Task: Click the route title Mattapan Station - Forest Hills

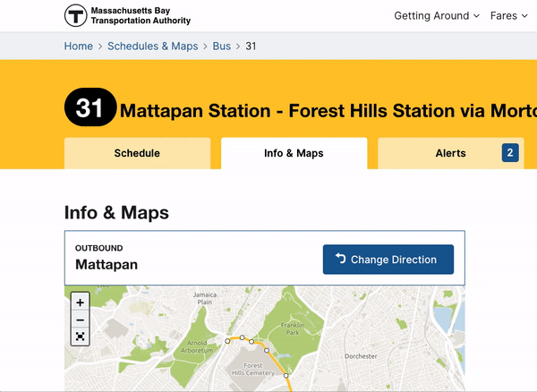Action: pos(328,111)
